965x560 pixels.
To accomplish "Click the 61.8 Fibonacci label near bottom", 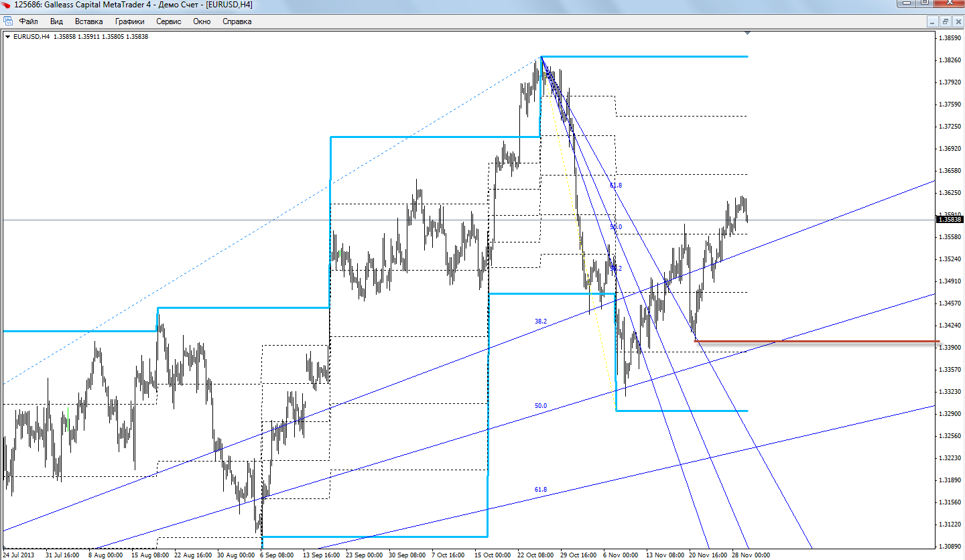I will point(541,490).
